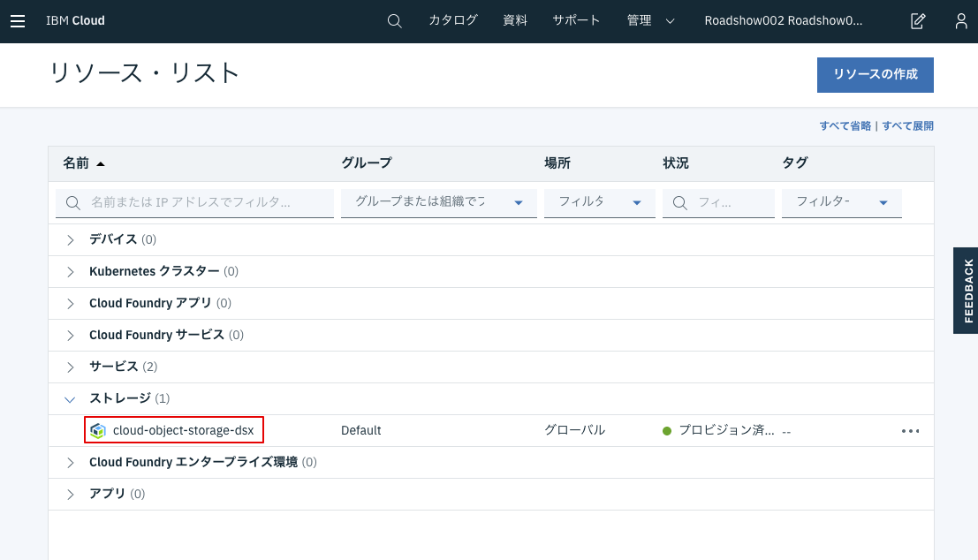
Task: Click the 場所 column header
Action: pos(557,163)
